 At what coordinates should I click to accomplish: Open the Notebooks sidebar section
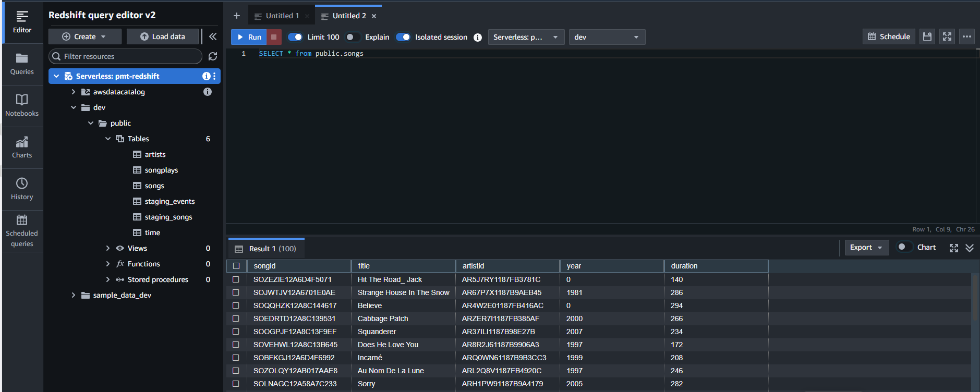pos(22,106)
